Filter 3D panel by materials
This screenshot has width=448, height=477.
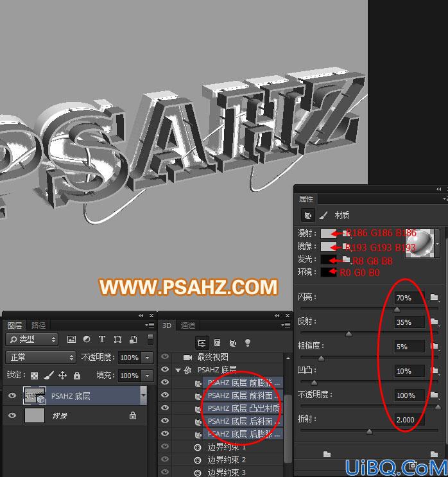233,343
